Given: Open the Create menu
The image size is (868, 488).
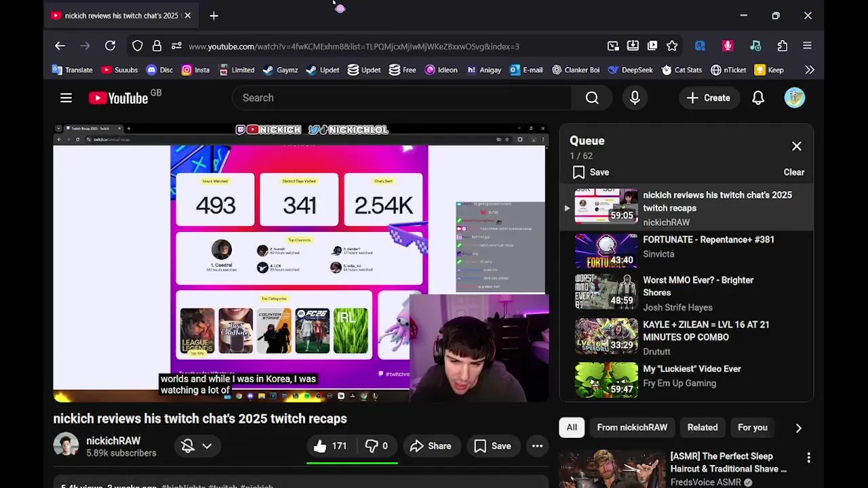Looking at the screenshot, I should tap(708, 98).
